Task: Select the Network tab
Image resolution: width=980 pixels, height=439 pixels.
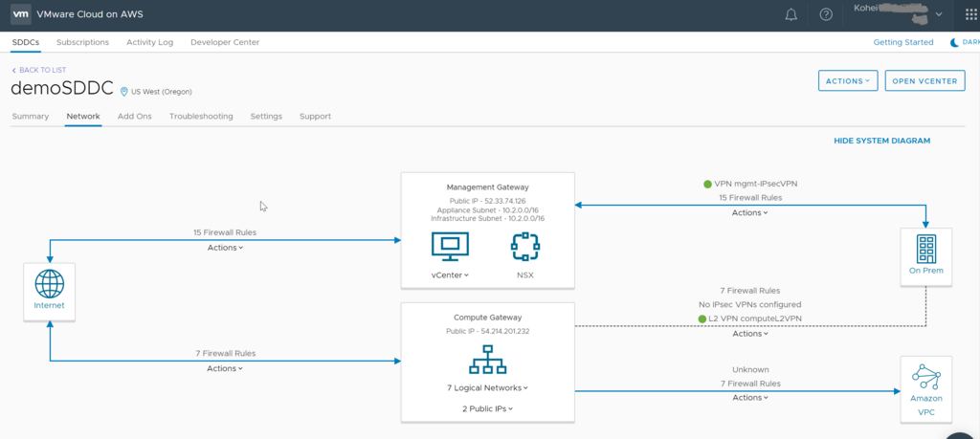Action: tap(83, 116)
